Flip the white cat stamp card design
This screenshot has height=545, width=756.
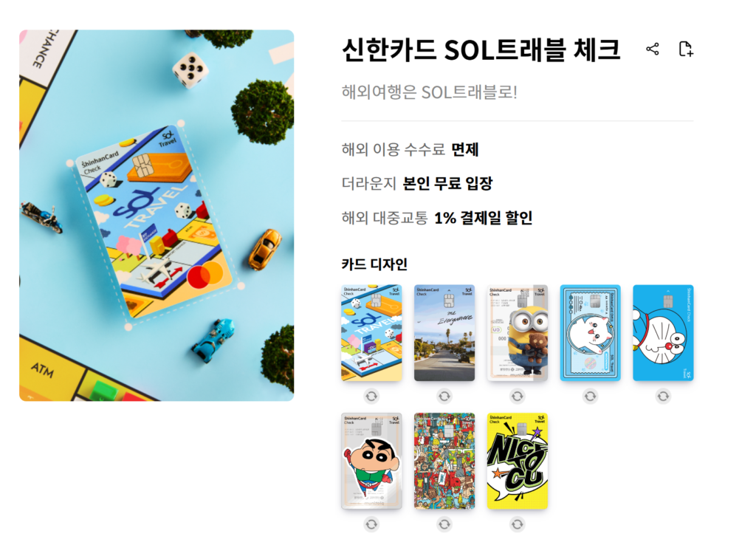tap(590, 396)
